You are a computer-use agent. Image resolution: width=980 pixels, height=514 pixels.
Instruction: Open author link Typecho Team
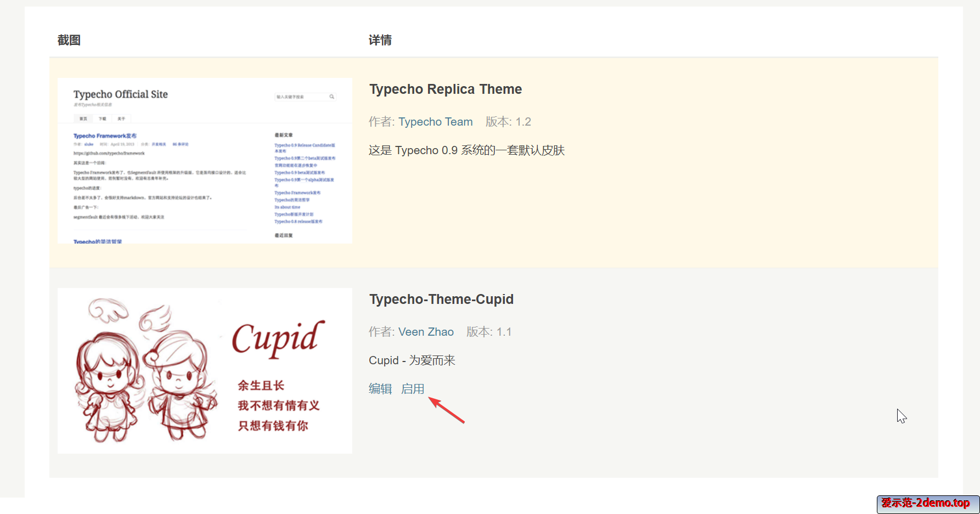click(x=435, y=122)
